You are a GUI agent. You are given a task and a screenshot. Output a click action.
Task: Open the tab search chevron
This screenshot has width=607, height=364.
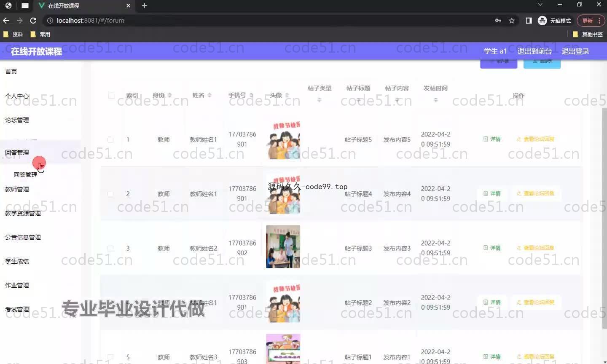(x=540, y=4)
